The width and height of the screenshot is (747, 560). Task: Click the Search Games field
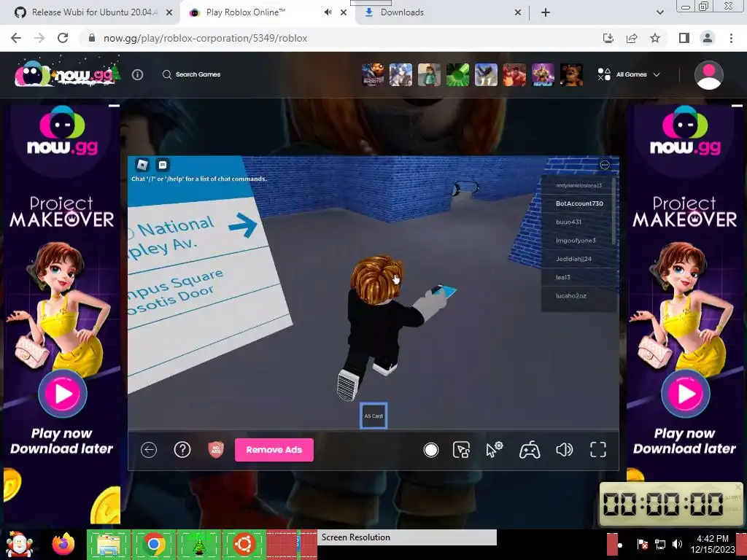[x=192, y=75]
